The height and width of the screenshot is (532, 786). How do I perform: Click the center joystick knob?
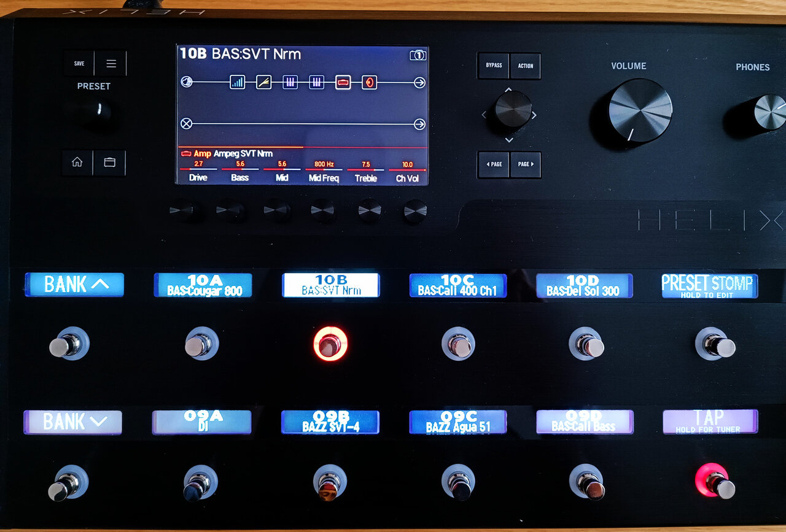coord(513,109)
